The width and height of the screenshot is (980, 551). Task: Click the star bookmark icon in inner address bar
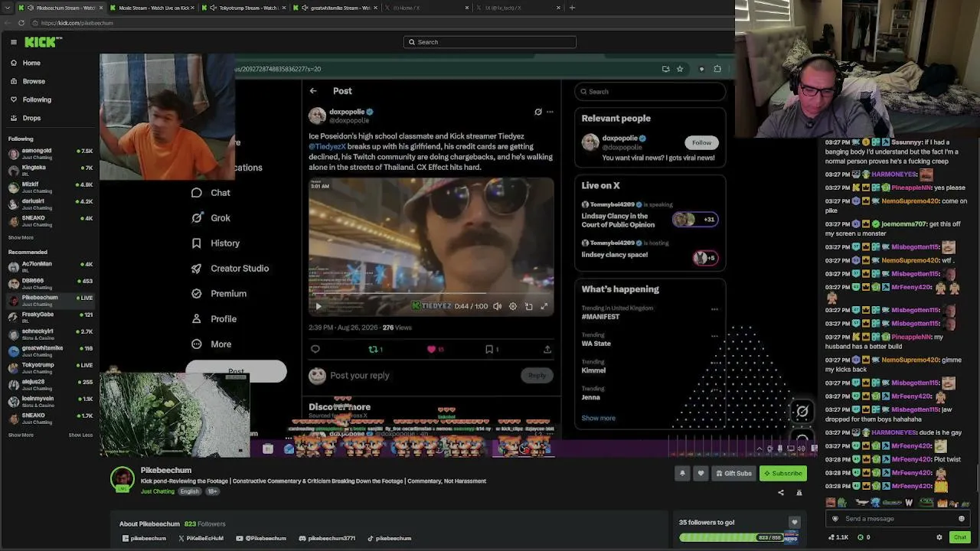679,69
